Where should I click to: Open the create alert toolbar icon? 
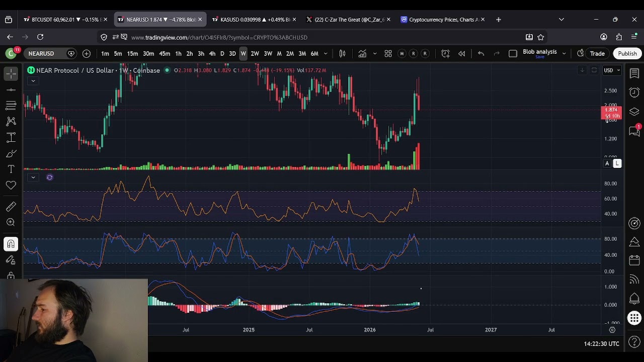[445, 54]
